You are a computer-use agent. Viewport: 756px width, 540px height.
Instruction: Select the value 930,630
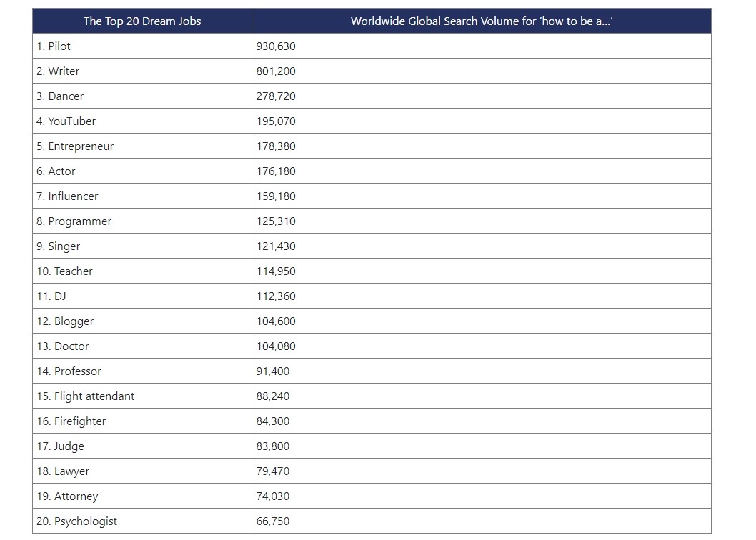pos(276,46)
